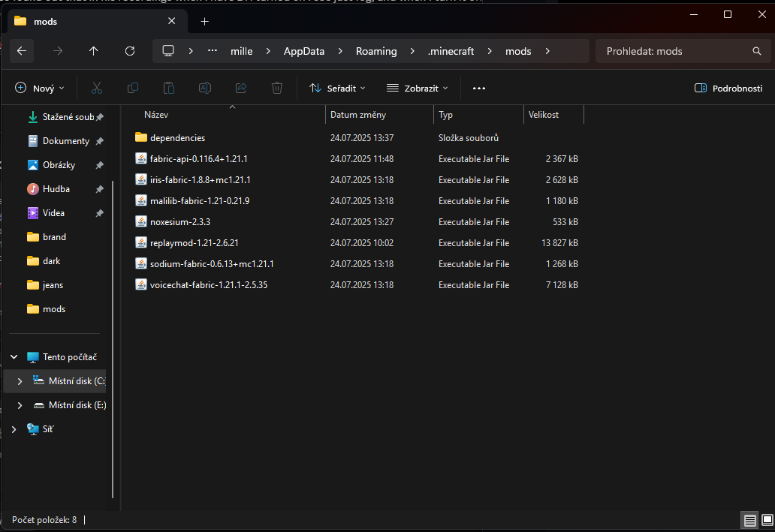Viewport: 775px width, 532px height.
Task: Click mille in the address path
Action: 242,51
